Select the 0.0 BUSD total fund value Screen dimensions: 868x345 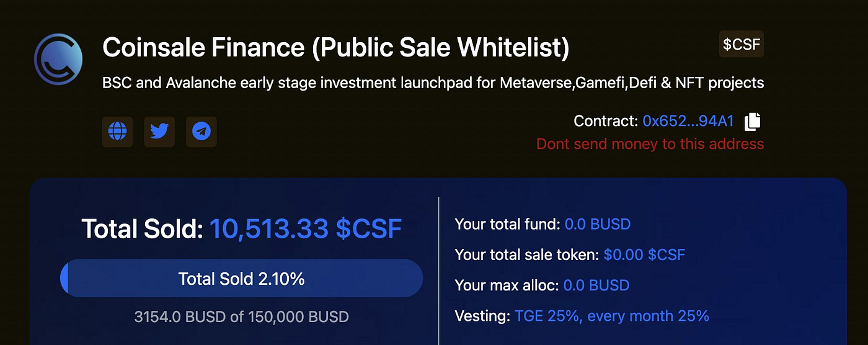(598, 224)
